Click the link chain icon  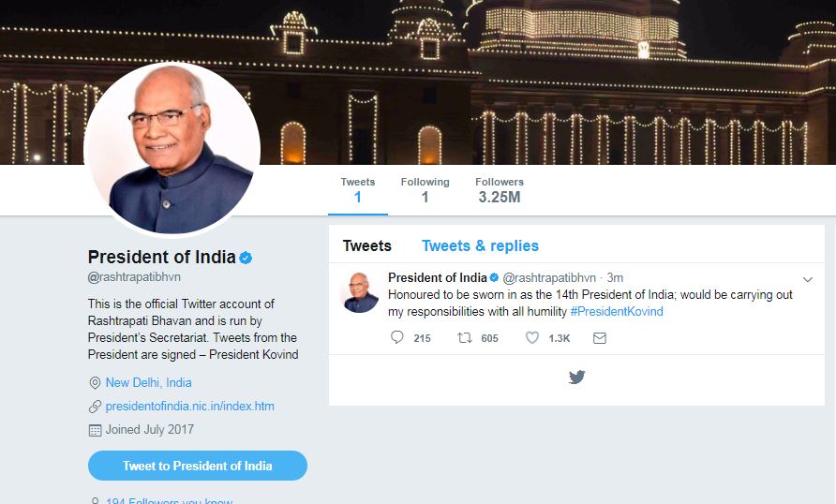95,407
